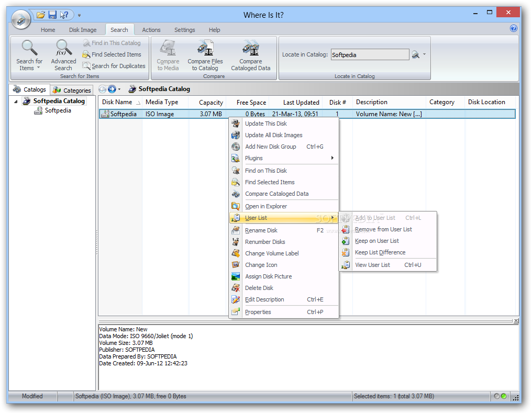Open the Home ribbon tab
Viewport: 532px width, 414px height.
tap(48, 30)
